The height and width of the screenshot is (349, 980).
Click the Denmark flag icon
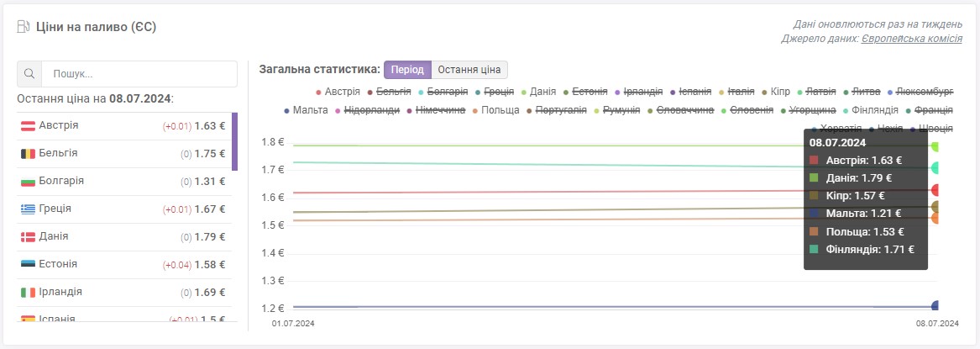coord(28,237)
